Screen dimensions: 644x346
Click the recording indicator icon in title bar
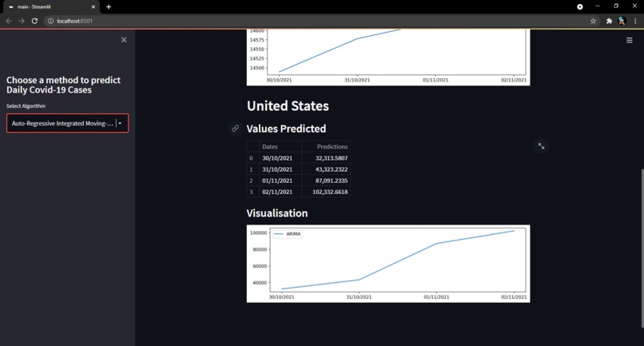[x=580, y=6]
